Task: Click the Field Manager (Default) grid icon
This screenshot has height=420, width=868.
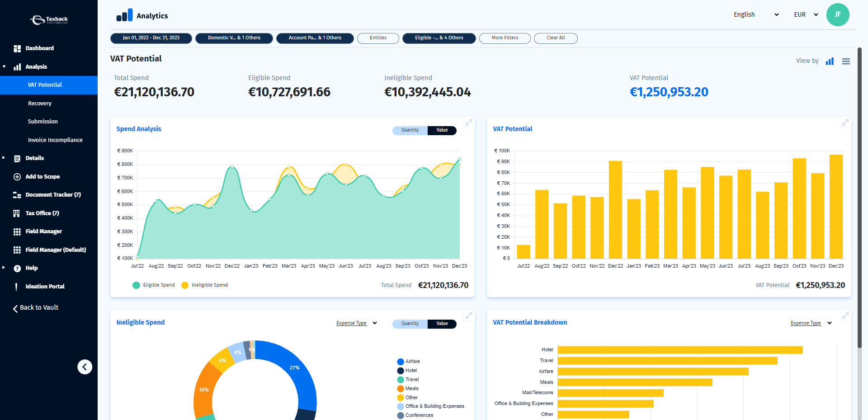Action: click(17, 250)
